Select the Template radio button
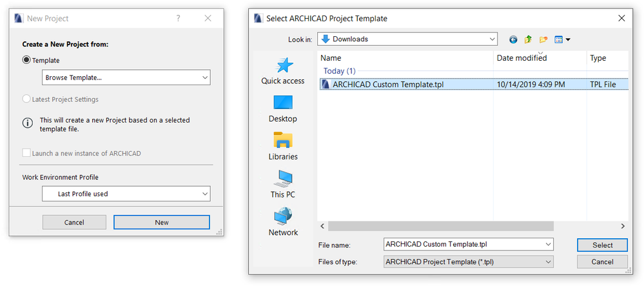 click(26, 60)
